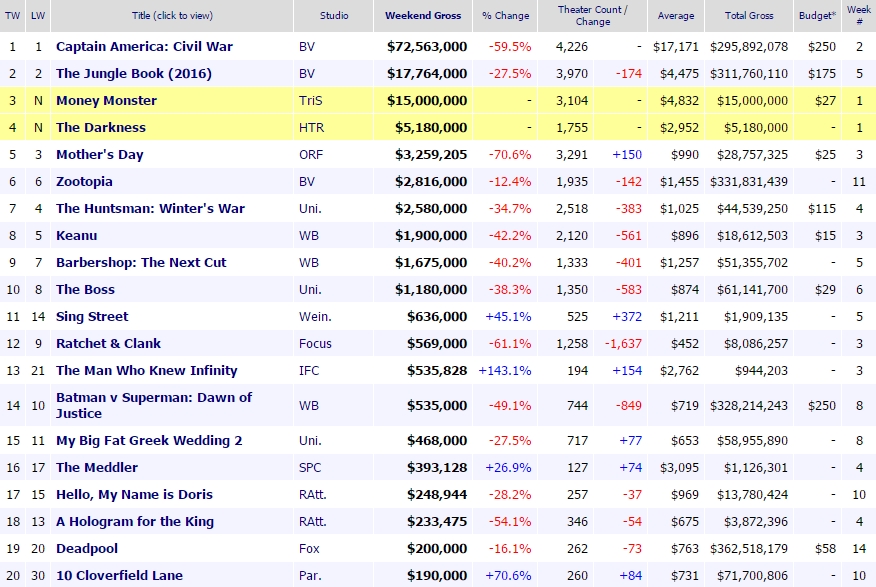Sort table by Studio column header

334,16
